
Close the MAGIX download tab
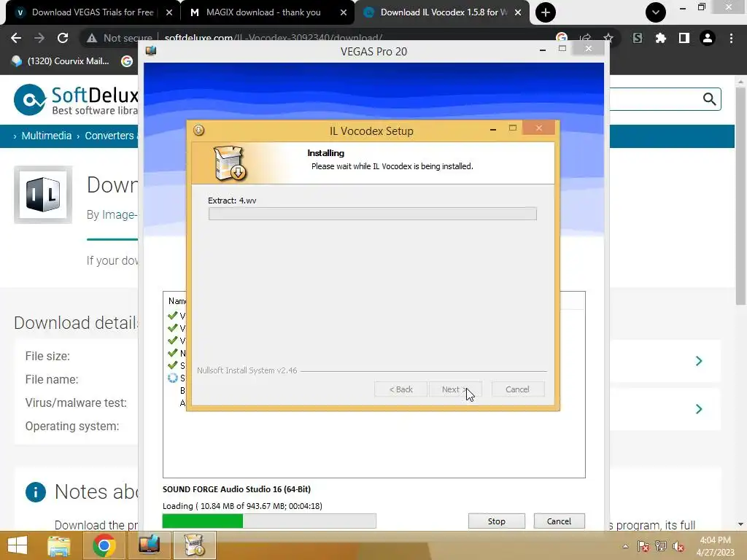pos(343,12)
